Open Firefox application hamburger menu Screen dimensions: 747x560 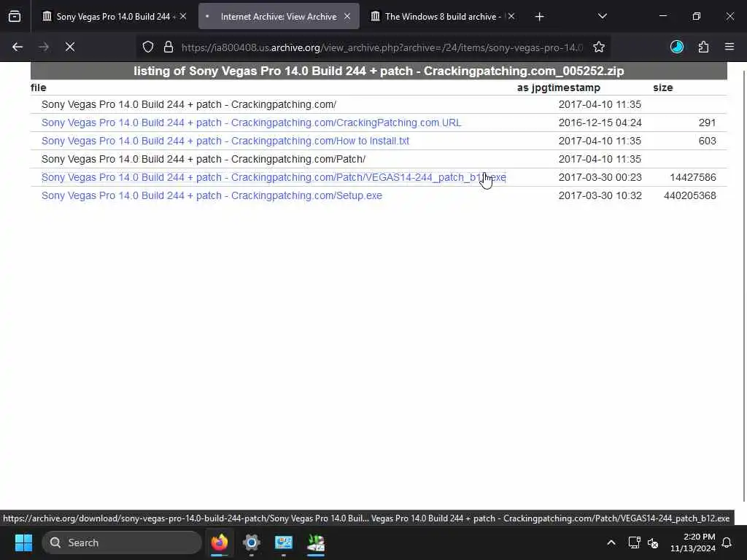coord(729,47)
